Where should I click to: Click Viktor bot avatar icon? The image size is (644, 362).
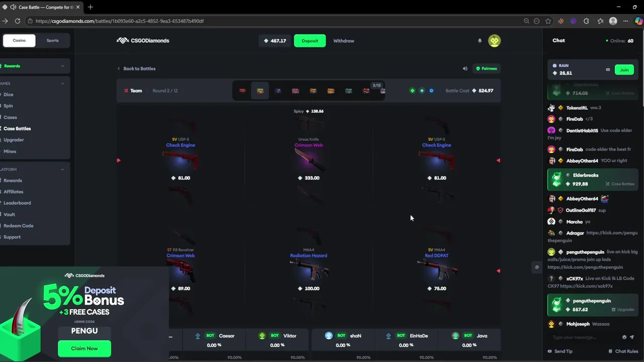(262, 335)
